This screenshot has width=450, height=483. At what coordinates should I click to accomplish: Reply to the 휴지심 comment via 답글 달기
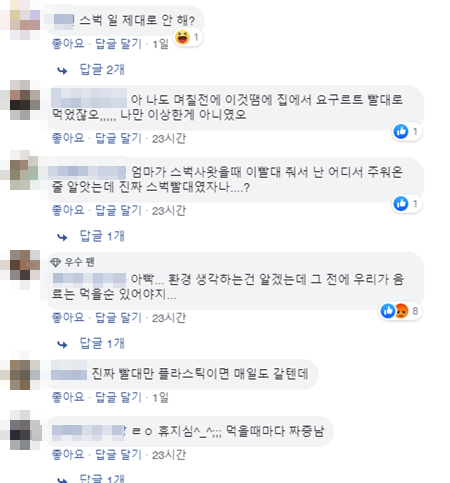[x=118, y=455]
